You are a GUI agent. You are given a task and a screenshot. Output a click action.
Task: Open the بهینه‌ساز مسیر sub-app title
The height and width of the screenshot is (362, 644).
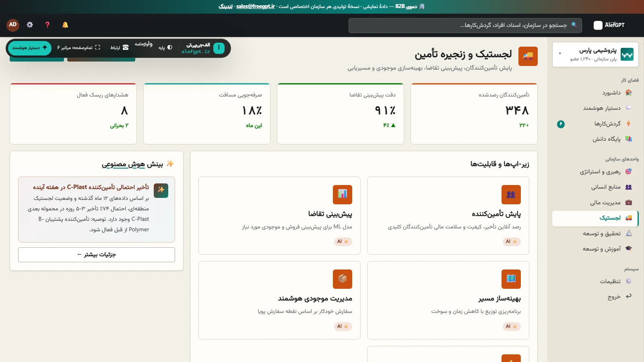[500, 298]
